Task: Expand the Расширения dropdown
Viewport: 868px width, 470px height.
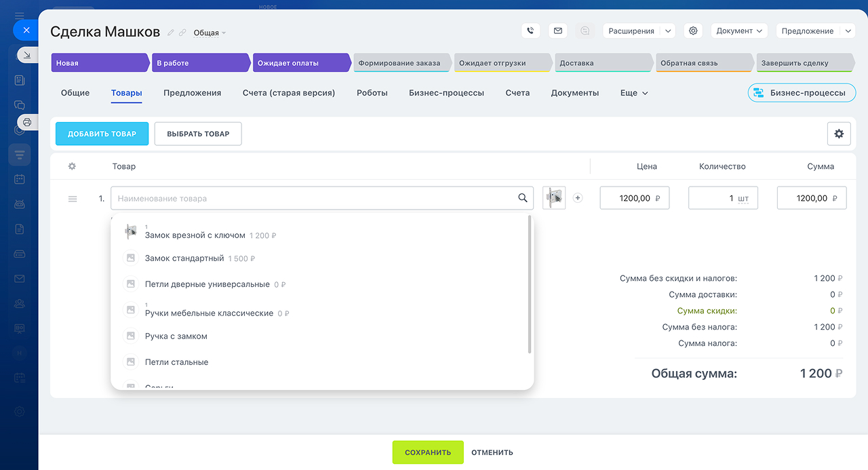Action: (668, 31)
